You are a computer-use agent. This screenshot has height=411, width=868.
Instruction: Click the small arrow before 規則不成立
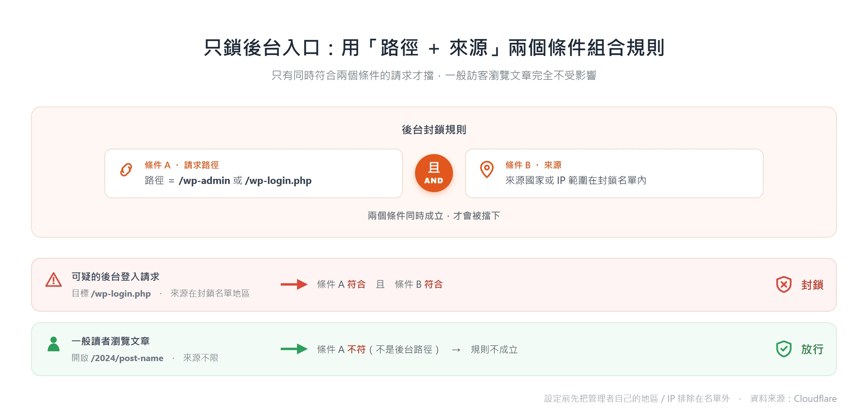456,350
